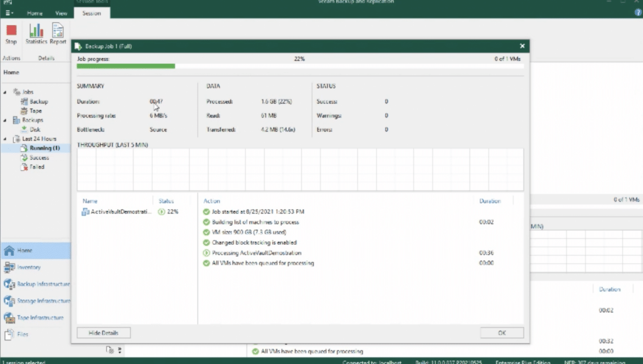
Task: Click 'VM size: 900 GB (7.3 GB used)' action
Action: (249, 232)
